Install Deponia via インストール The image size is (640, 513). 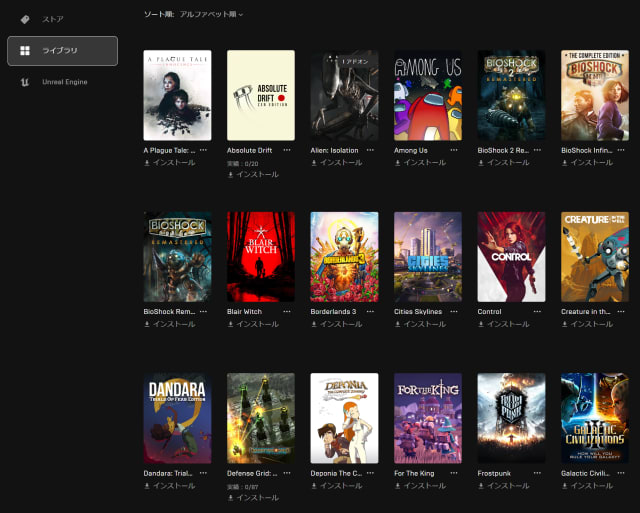point(336,486)
